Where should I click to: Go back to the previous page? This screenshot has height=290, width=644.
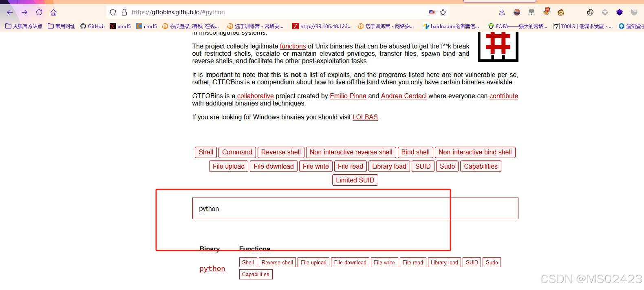click(10, 12)
